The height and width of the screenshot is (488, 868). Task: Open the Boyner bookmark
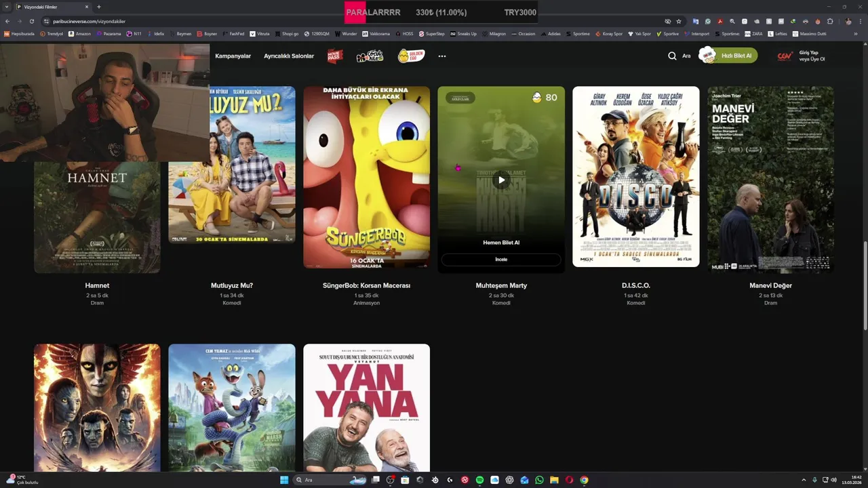pyautogui.click(x=207, y=33)
